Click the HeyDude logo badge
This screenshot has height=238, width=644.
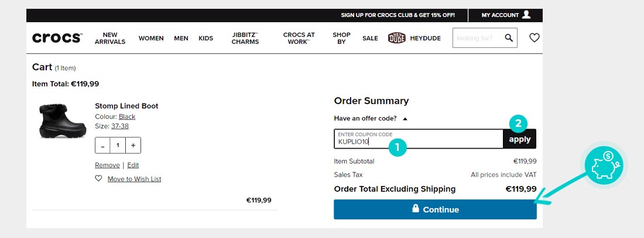tap(397, 38)
